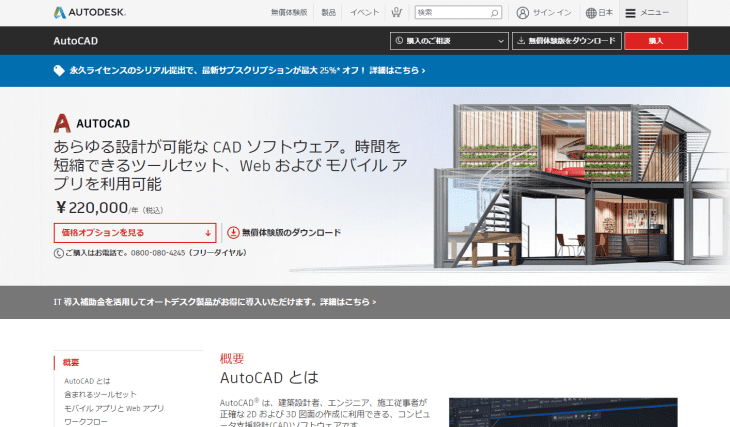The image size is (730, 427).
Task: Click the red circular download icon
Action: 233,232
